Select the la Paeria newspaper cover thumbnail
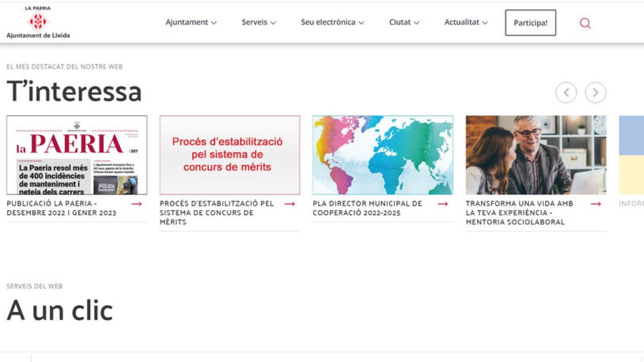 77,155
